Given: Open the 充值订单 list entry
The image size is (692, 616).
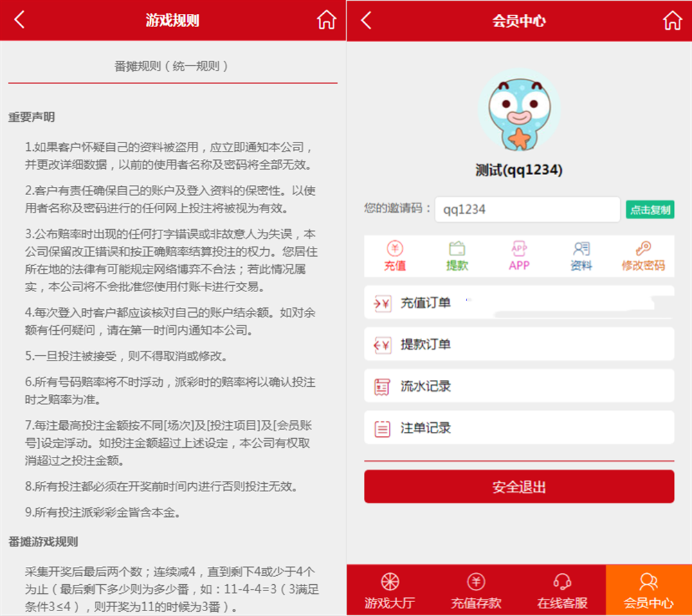Looking at the screenshot, I should pyautogui.click(x=519, y=302).
